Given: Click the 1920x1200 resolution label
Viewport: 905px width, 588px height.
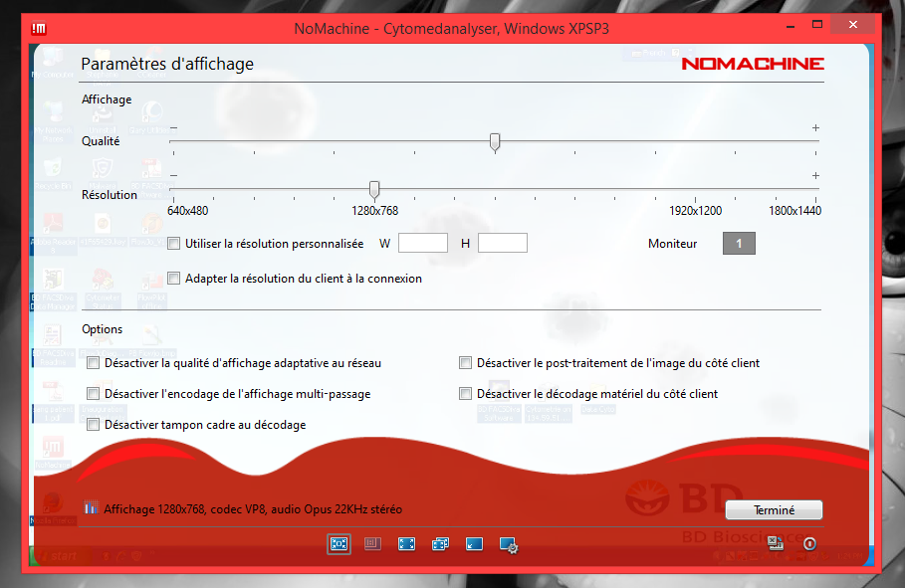Looking at the screenshot, I should pyautogui.click(x=696, y=211).
